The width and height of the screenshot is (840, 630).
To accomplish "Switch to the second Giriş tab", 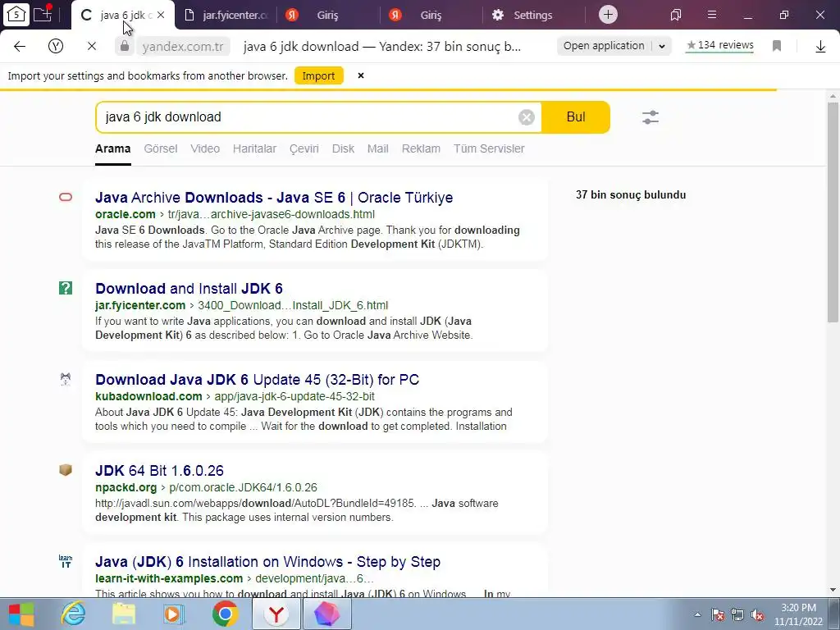I will point(431,15).
